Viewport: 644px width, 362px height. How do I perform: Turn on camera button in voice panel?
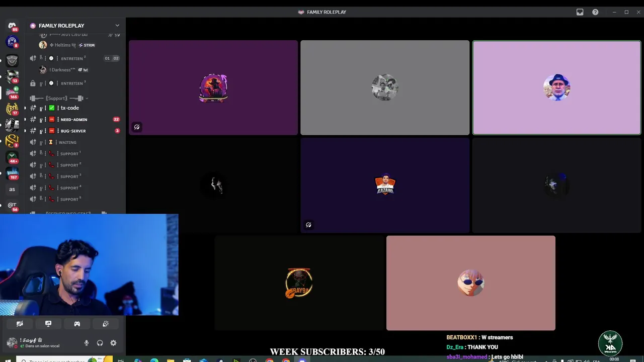click(20, 324)
